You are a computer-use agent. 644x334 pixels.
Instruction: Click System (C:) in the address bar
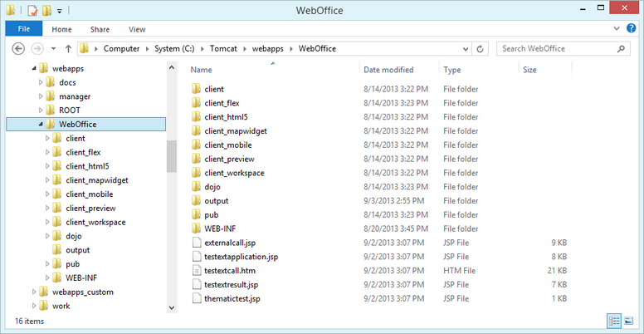coord(176,48)
